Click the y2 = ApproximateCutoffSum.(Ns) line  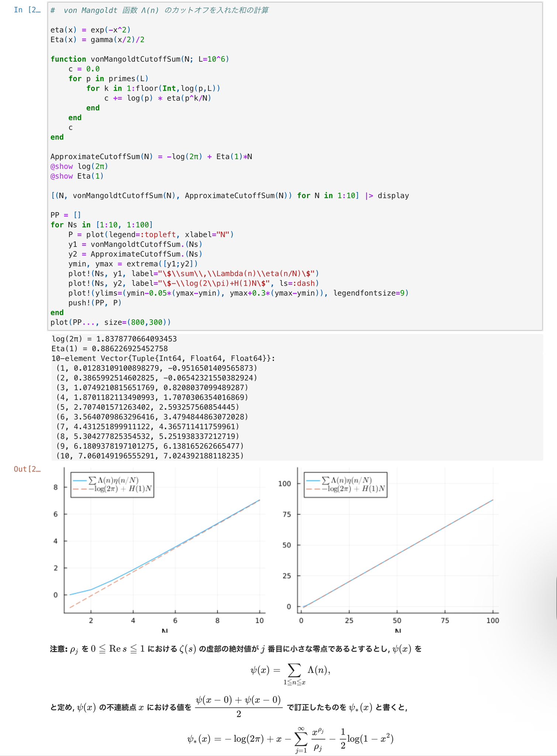135,254
